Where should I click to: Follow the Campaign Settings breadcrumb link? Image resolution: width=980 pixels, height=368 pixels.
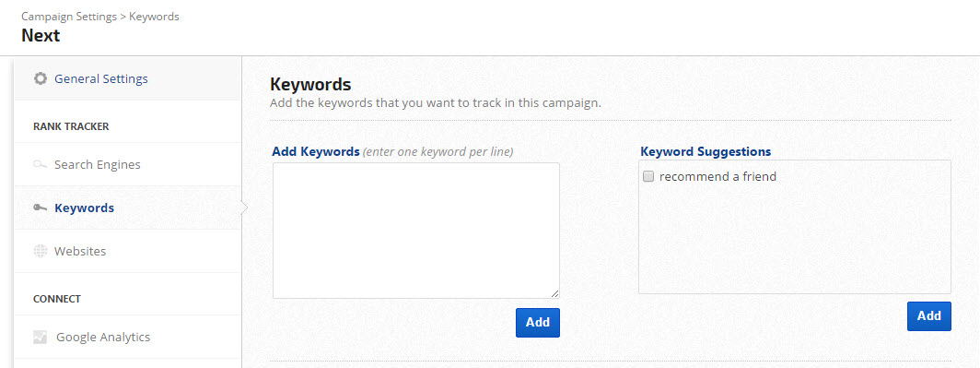(x=69, y=17)
